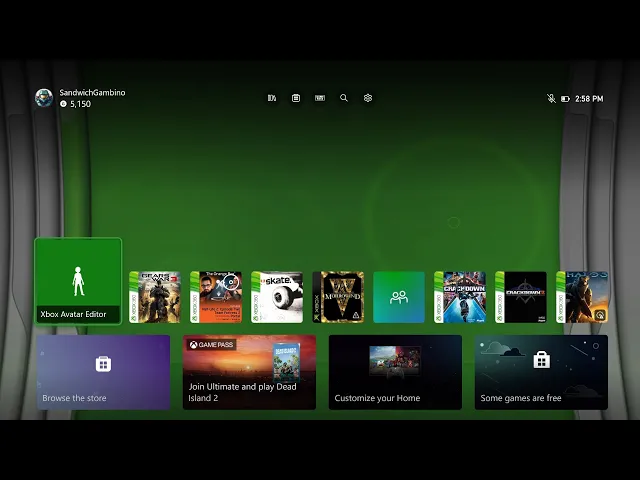The image size is (640, 480).
Task: Launch The Orange Box game tile
Action: tap(216, 297)
